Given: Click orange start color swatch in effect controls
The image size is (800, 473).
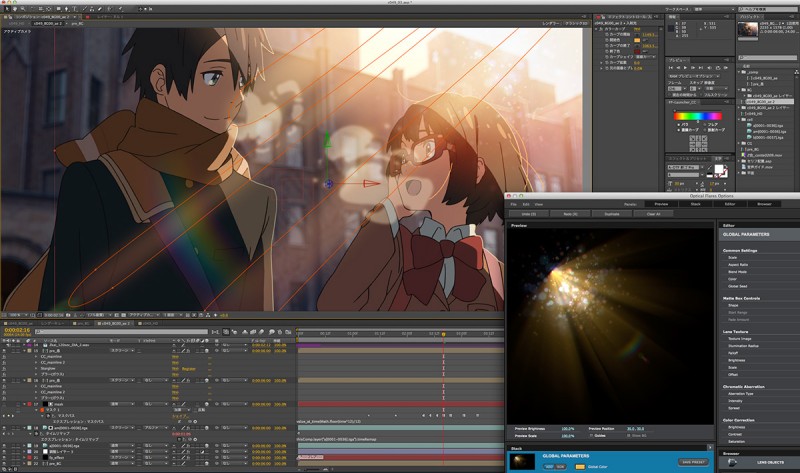Looking at the screenshot, I should (x=637, y=40).
